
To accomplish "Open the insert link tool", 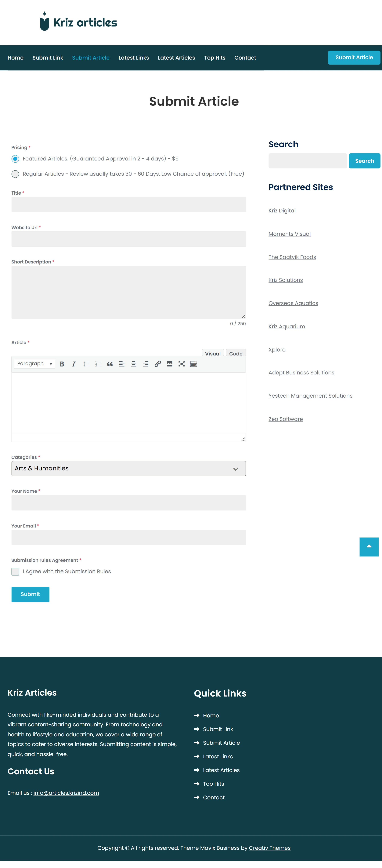I will 157,364.
